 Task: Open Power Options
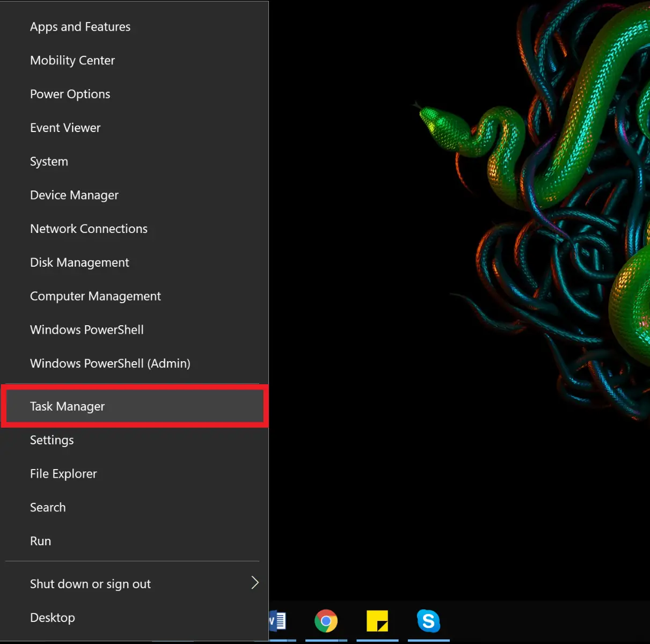(x=70, y=94)
